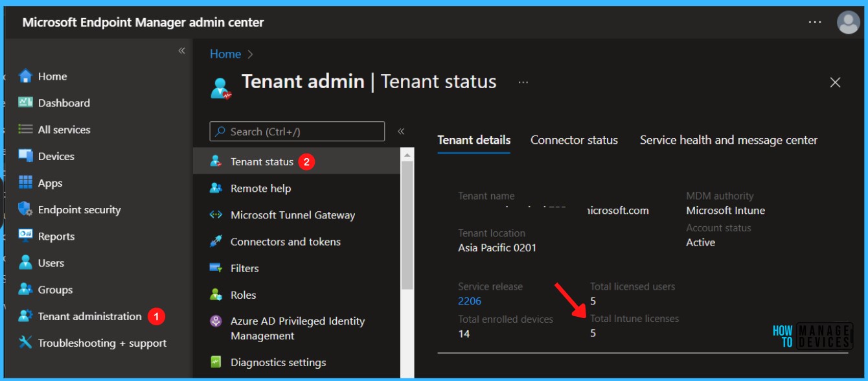Click the Reports icon in sidebar
868x381 pixels.
pos(25,236)
